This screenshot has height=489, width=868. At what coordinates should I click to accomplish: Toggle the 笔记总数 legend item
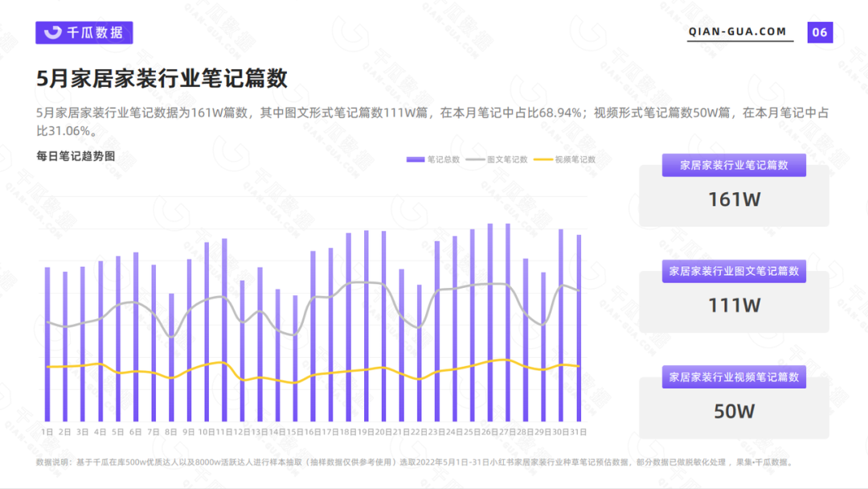443,159
